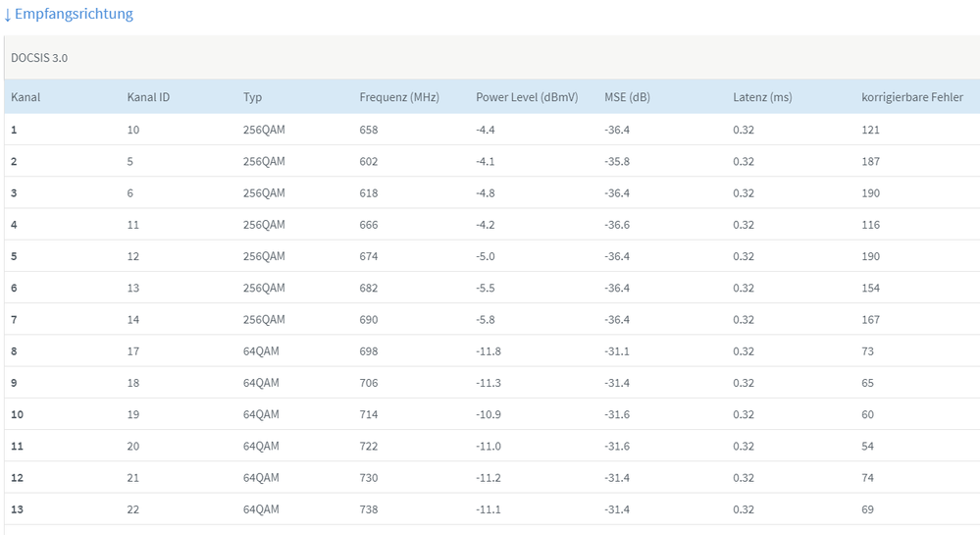Click the Kanal ID column header
Screen dimensions: 980x535
click(x=148, y=97)
